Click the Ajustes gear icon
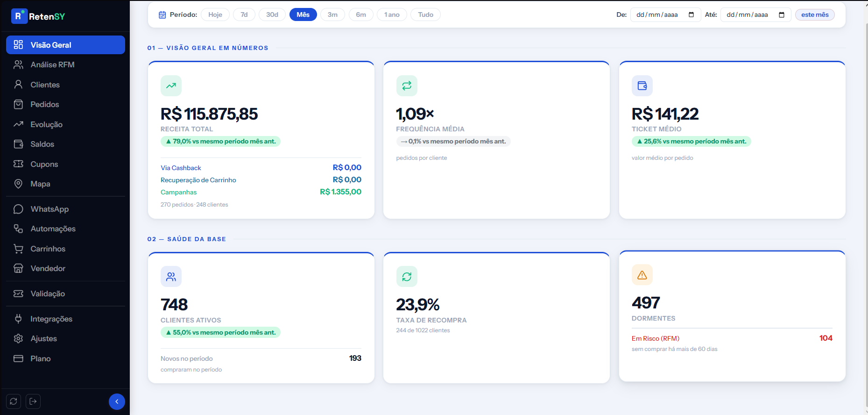Viewport: 868px width, 415px height. point(18,338)
